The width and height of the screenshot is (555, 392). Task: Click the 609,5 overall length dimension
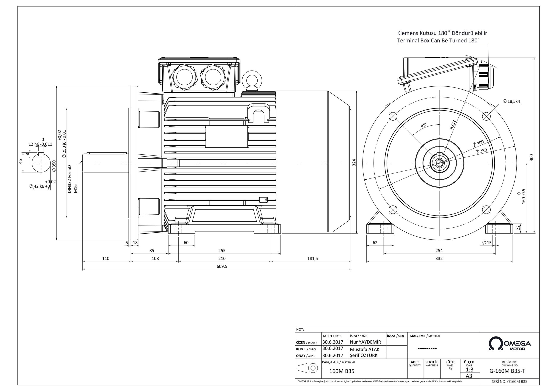(x=222, y=266)
